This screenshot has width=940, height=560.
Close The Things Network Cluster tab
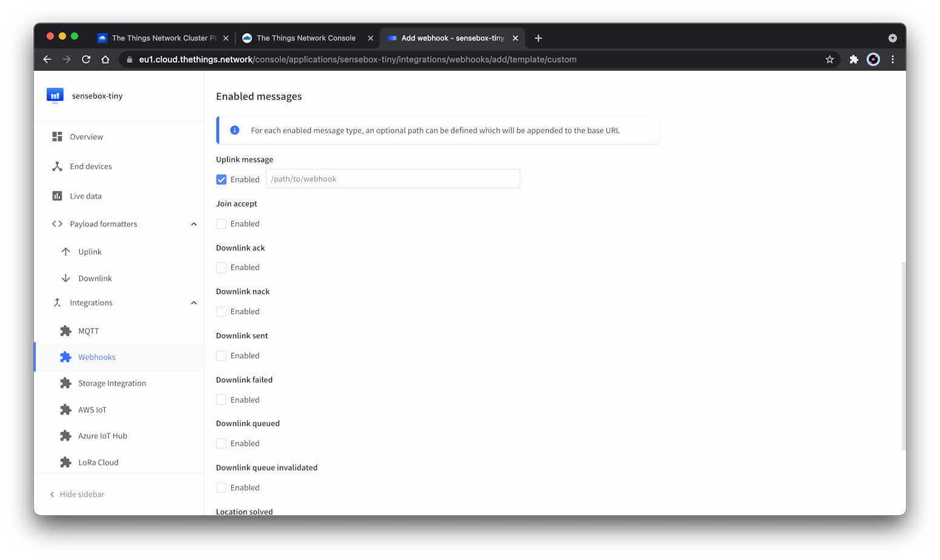click(226, 38)
